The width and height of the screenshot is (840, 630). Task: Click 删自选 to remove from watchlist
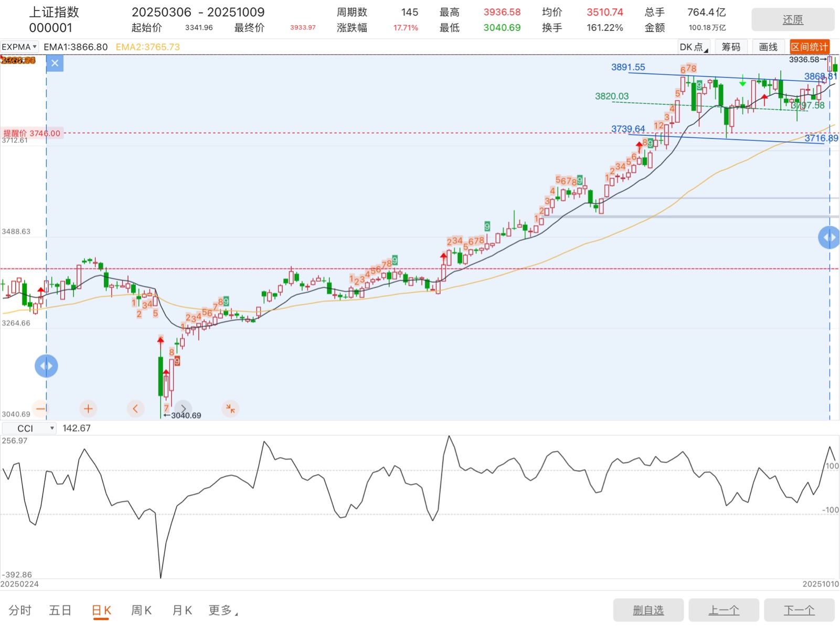click(648, 610)
